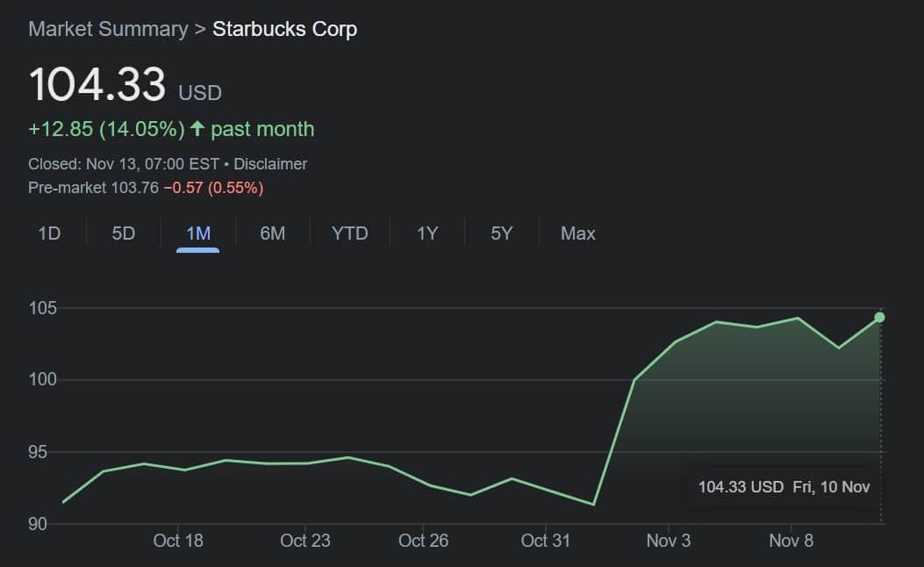Click the green up arrow icon
924x567 pixels.
(197, 129)
